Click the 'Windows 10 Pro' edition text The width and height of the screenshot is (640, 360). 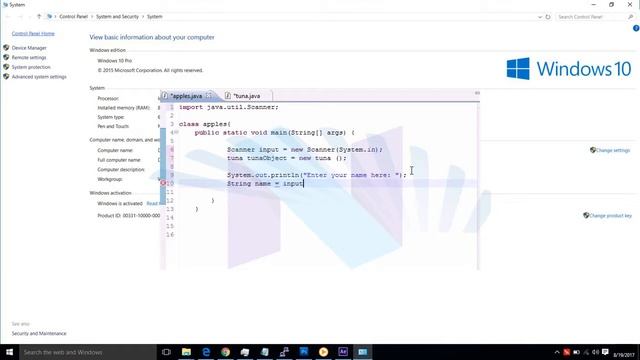tap(114, 60)
